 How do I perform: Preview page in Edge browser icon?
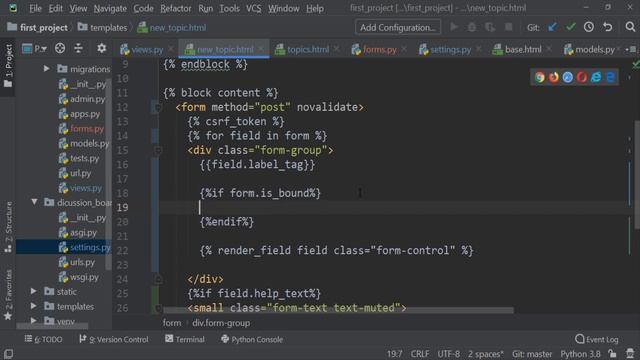[610, 77]
